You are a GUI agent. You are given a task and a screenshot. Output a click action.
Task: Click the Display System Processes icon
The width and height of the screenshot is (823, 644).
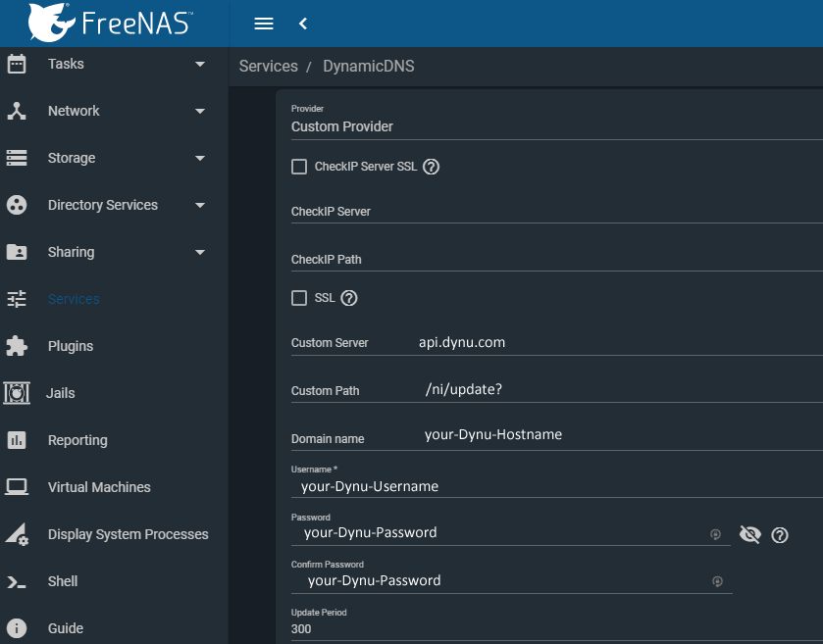pyautogui.click(x=17, y=534)
